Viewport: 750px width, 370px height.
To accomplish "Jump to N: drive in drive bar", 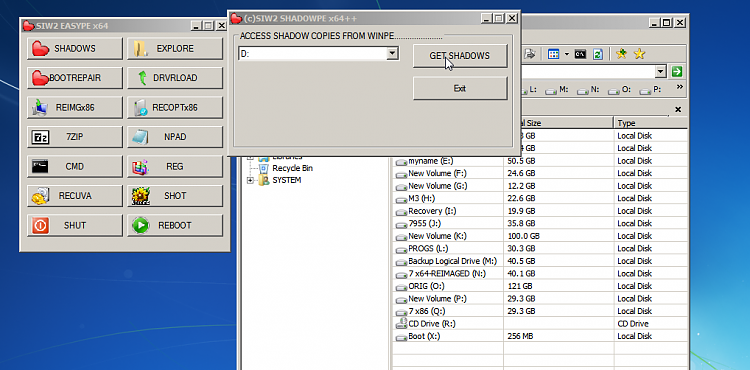I will tap(589, 89).
